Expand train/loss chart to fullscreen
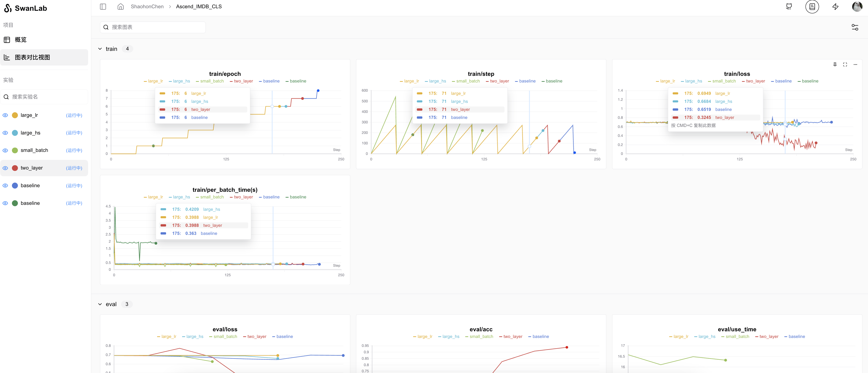Image resolution: width=868 pixels, height=373 pixels. click(845, 64)
